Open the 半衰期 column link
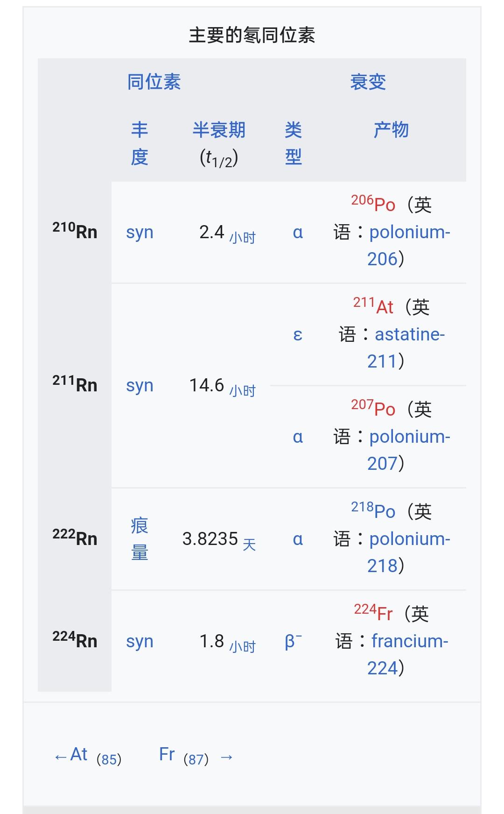Screen dimensions: 504x814 [219, 130]
